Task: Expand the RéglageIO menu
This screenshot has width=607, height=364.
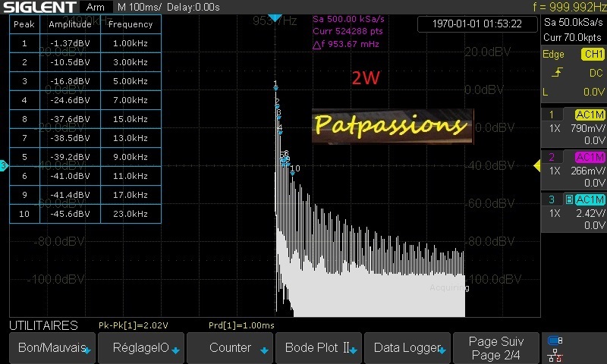Action: click(140, 348)
